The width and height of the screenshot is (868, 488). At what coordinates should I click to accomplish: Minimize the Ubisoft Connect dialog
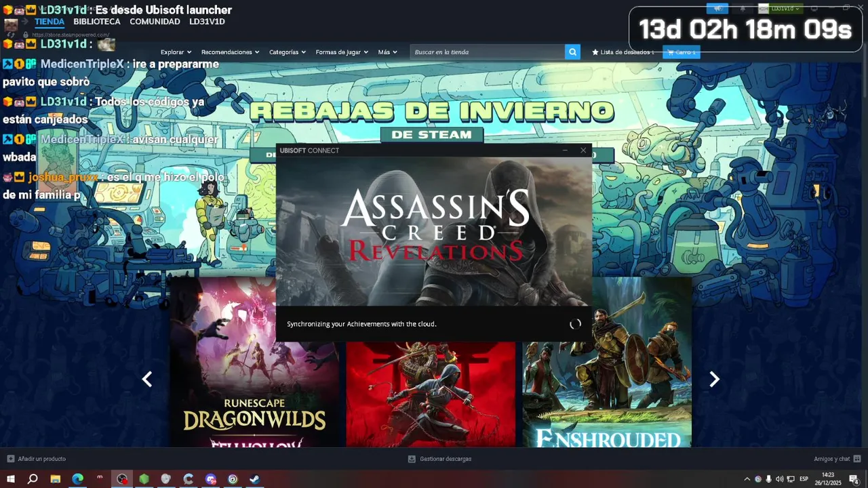(565, 150)
